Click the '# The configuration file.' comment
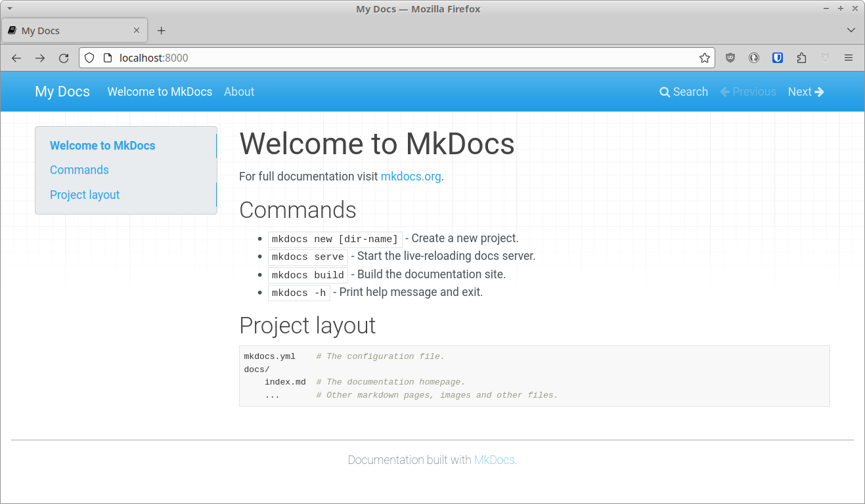 pos(380,356)
